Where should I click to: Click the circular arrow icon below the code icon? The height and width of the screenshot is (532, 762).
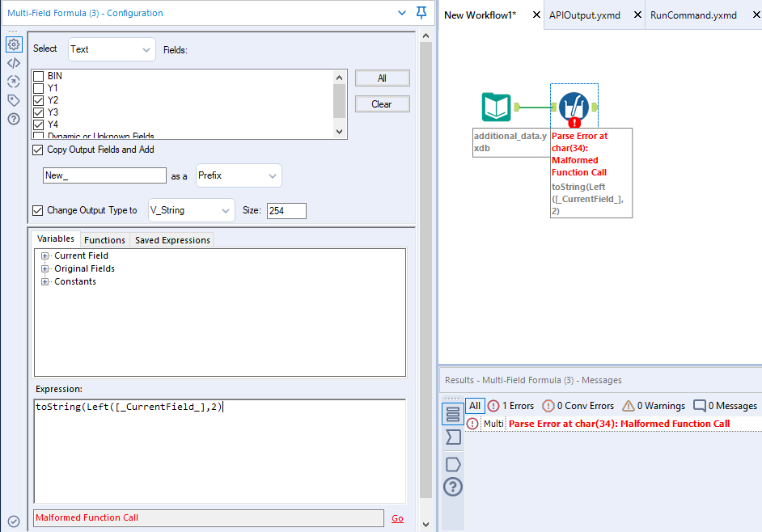[13, 82]
